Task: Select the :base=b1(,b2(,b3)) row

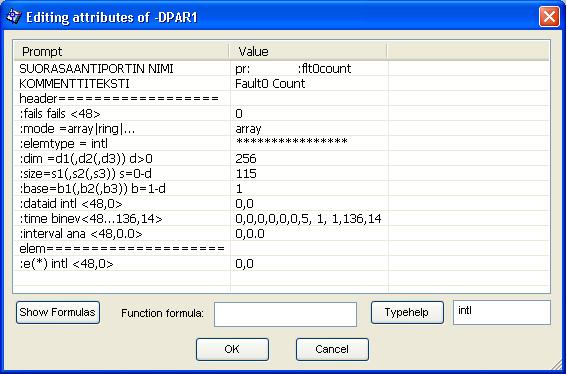Action: 92,189
